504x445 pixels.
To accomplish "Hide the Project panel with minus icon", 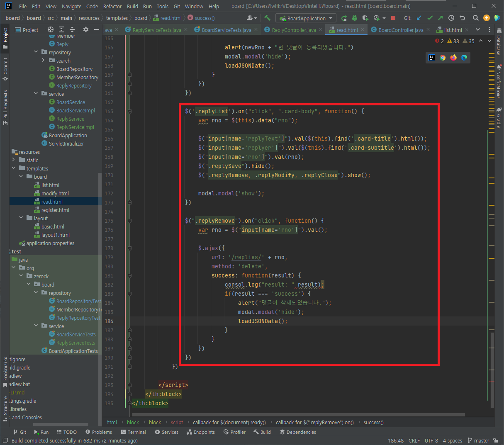I will pyautogui.click(x=97, y=29).
